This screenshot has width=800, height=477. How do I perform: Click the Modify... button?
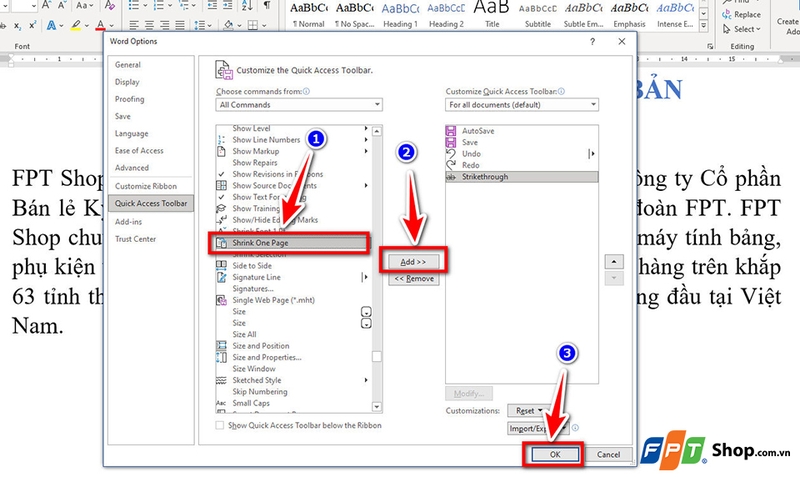coord(469,393)
